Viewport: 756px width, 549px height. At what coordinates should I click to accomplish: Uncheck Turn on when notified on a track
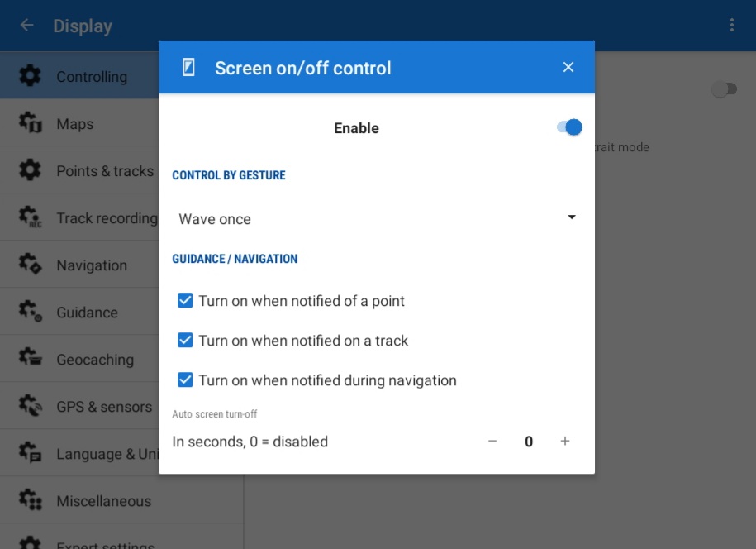186,341
